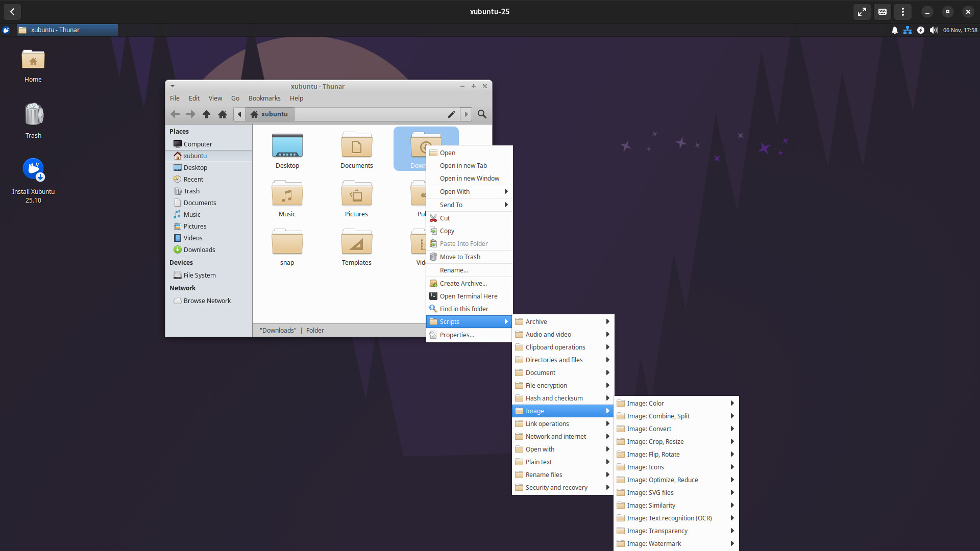Click Browse Network in the sidebar
980x551 pixels.
(207, 300)
